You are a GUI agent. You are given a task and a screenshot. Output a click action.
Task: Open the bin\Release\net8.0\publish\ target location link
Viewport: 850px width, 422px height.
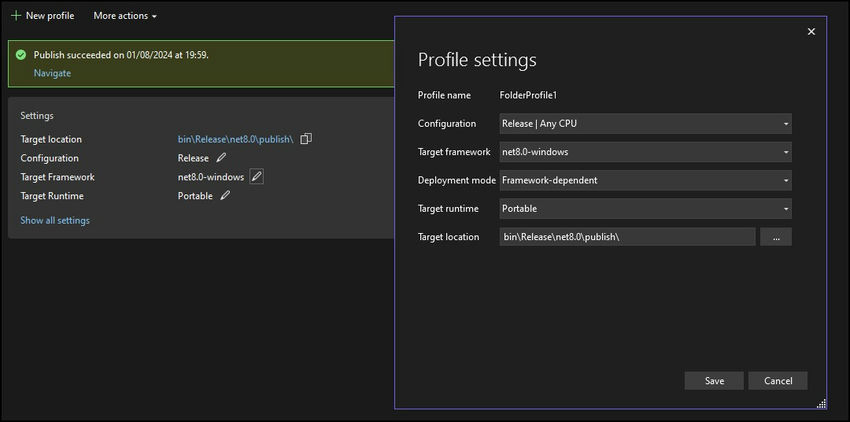coord(235,139)
